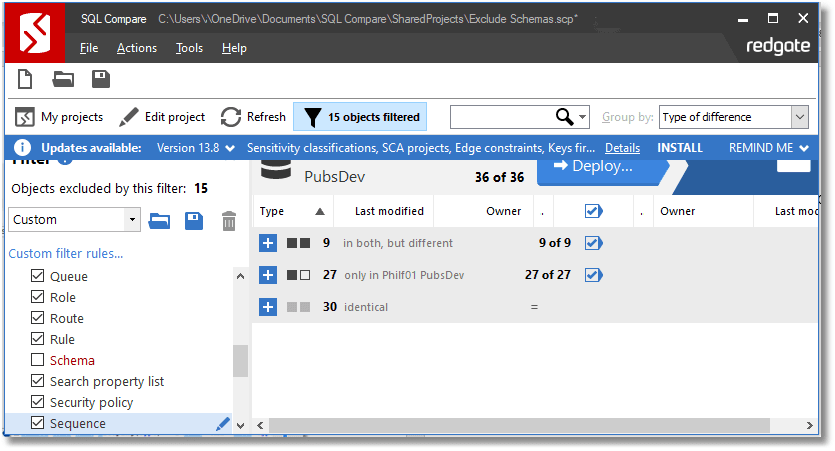This screenshot has width=835, height=451.
Task: Open the Tools menu
Action: [189, 48]
